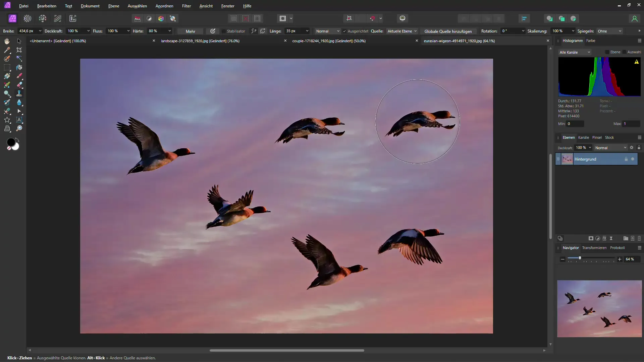The width and height of the screenshot is (644, 362).
Task: Switch to Tone Mapping Persona
Action: click(x=58, y=18)
